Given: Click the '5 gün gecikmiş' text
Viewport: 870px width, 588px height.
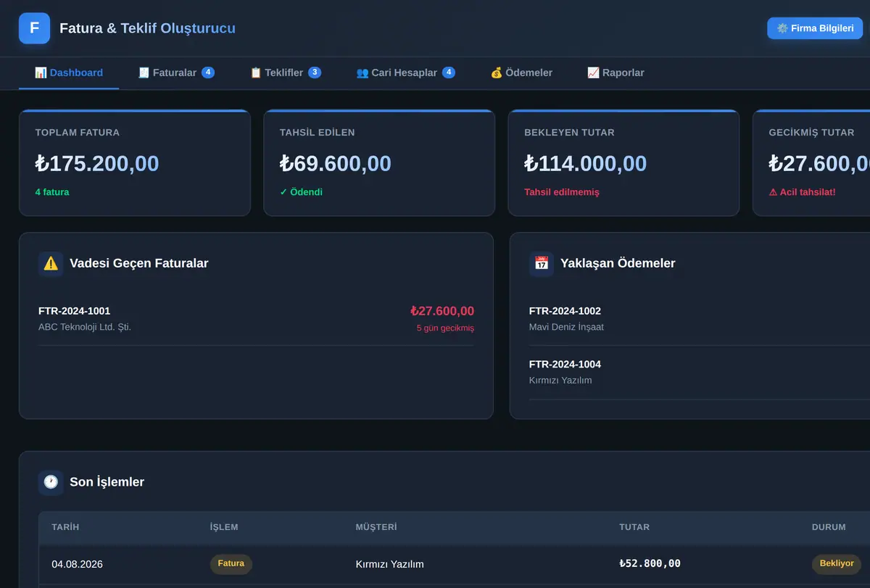Looking at the screenshot, I should [445, 328].
